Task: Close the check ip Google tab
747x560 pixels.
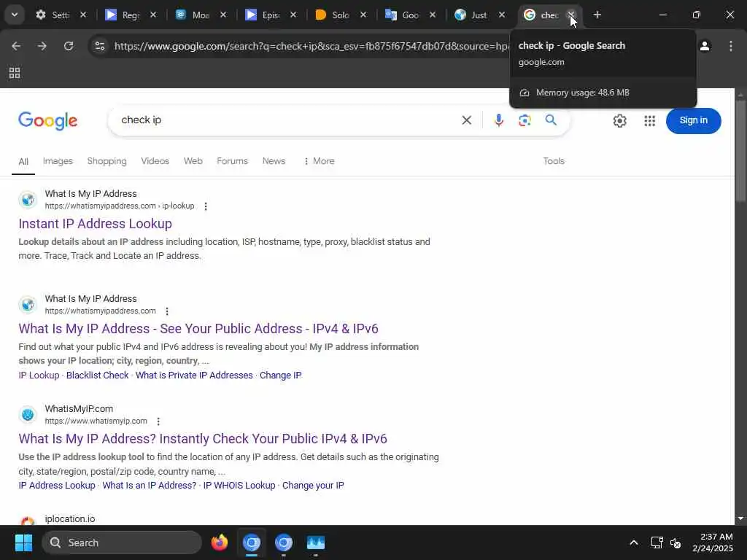Action: pyautogui.click(x=571, y=15)
